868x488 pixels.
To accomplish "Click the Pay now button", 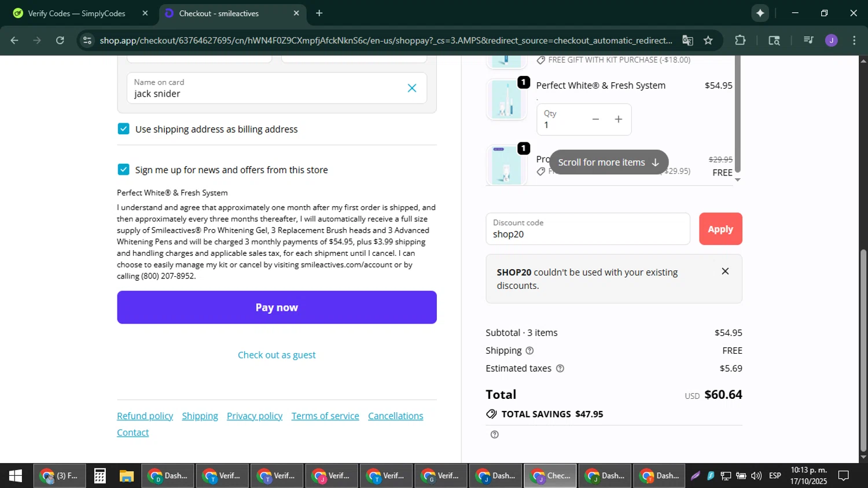I will [277, 307].
